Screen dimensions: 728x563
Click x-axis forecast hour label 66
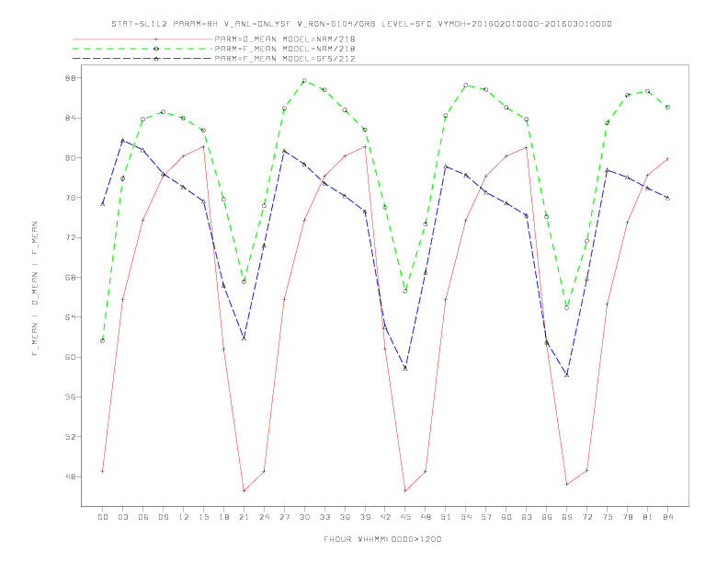547,517
